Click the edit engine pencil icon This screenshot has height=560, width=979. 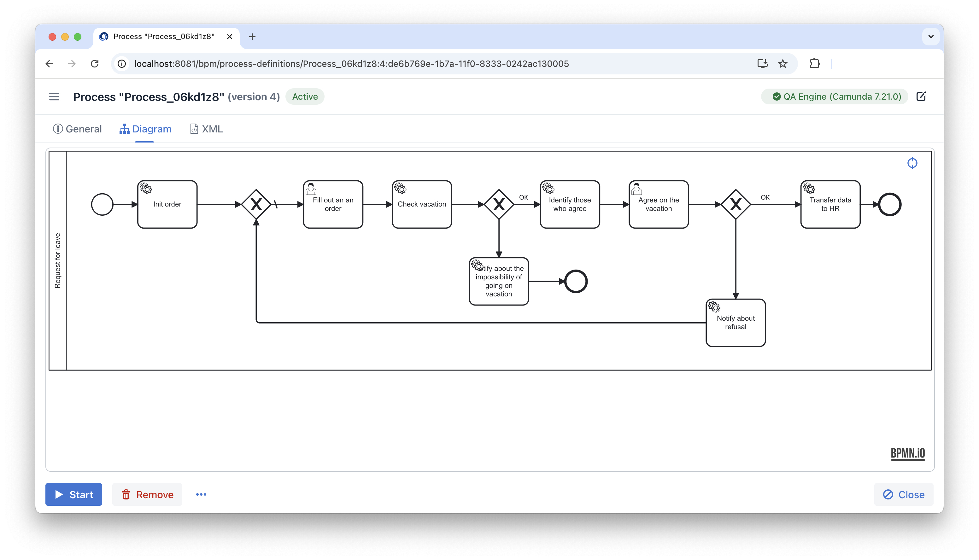[x=921, y=96]
